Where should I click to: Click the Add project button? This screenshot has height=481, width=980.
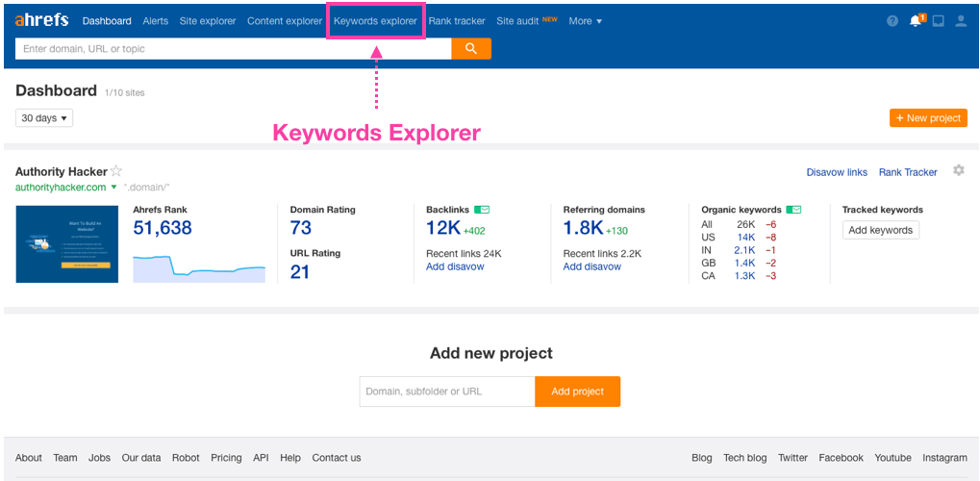pos(577,392)
